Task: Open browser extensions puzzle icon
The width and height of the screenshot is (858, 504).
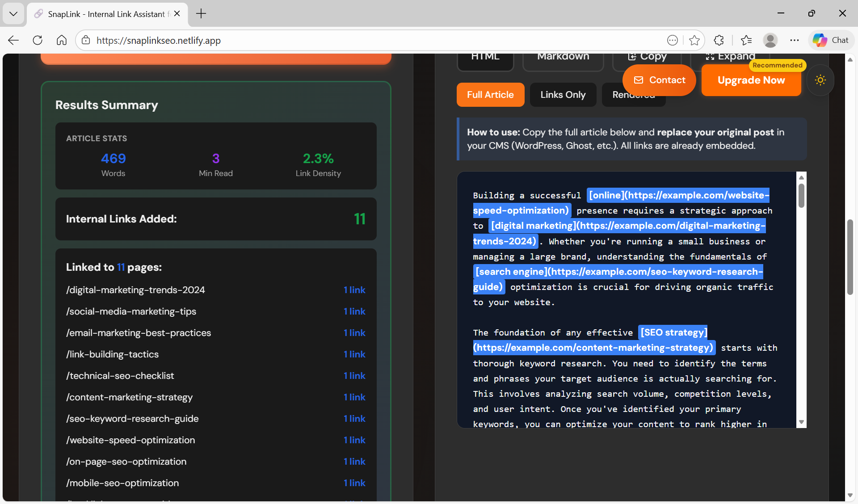Action: pos(719,40)
